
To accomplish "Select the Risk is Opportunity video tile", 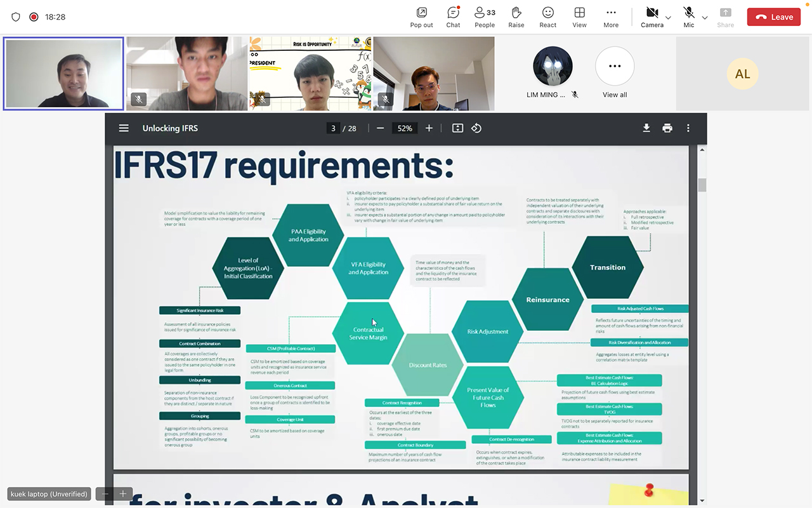I will coord(309,74).
